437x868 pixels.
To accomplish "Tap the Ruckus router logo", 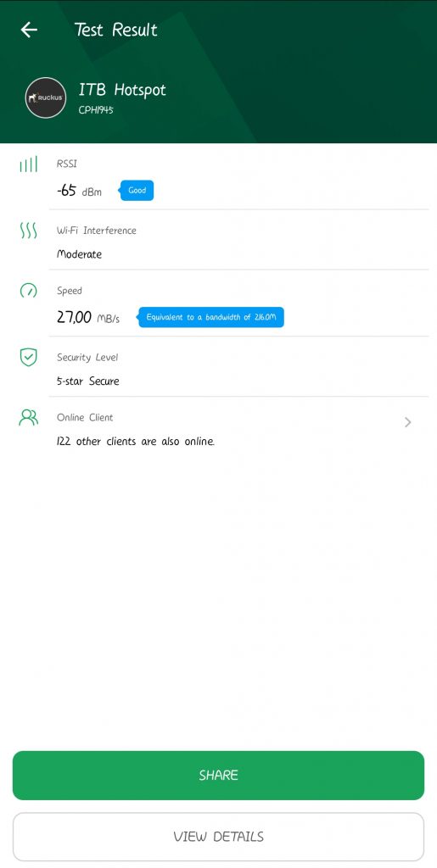I will click(46, 97).
